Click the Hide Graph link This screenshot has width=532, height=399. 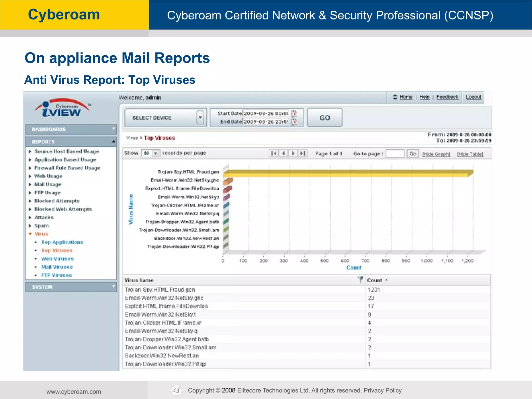436,154
